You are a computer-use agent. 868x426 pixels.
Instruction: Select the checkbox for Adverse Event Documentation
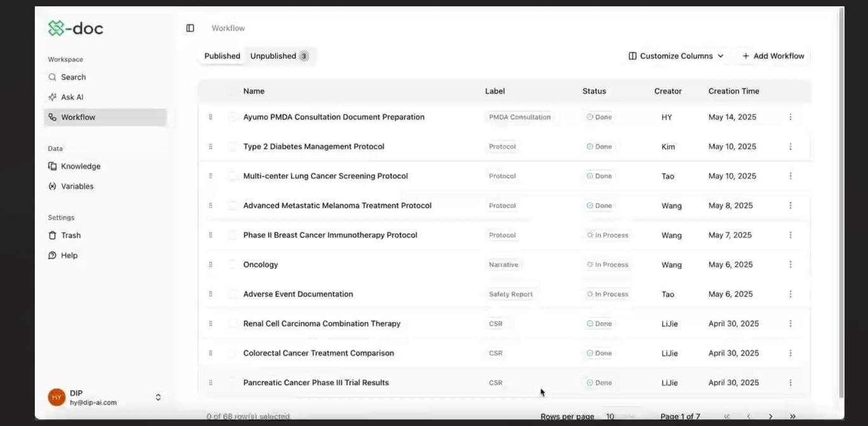(233, 294)
